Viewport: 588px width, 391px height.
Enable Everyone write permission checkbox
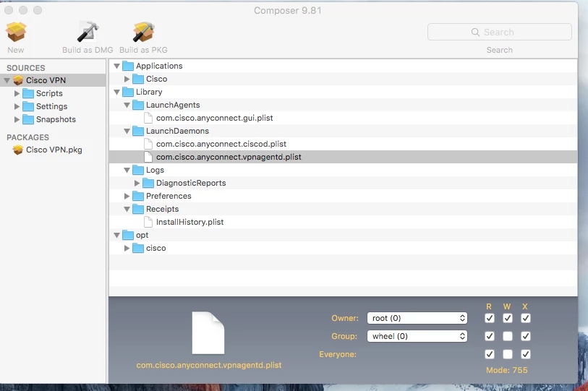point(508,354)
